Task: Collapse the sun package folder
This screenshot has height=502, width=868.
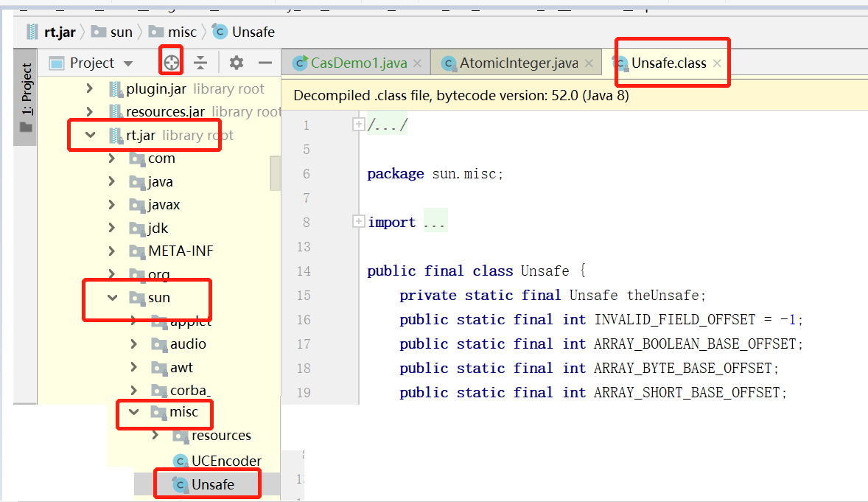Action: point(113,298)
